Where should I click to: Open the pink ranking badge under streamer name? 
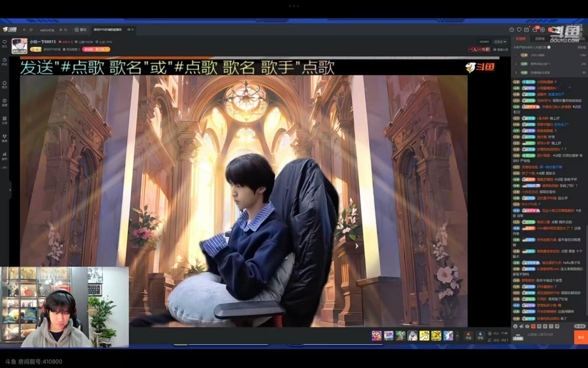[x=96, y=49]
